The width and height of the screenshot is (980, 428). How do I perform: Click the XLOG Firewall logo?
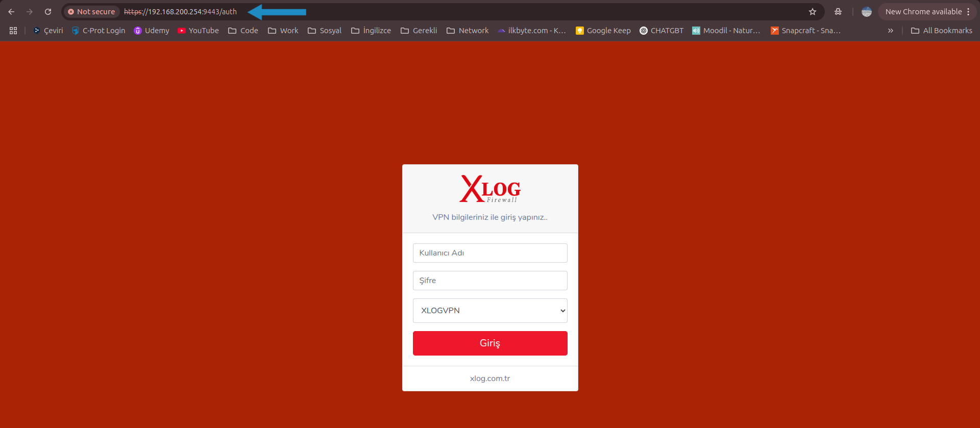[x=490, y=189]
